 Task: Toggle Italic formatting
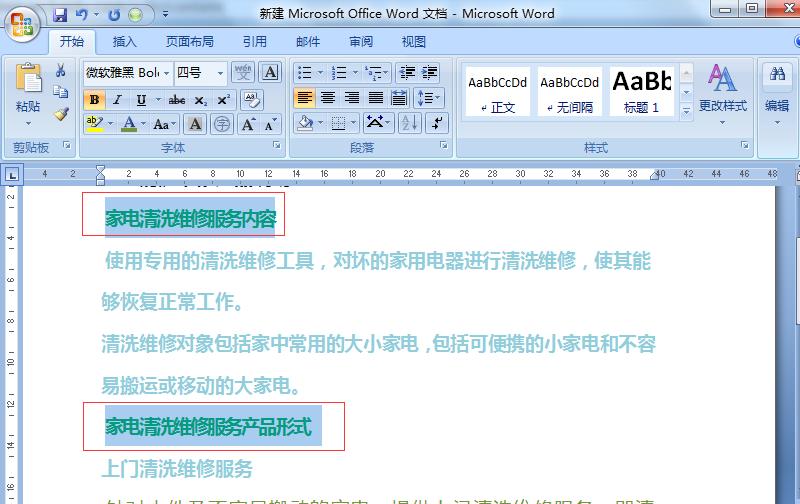(117, 100)
